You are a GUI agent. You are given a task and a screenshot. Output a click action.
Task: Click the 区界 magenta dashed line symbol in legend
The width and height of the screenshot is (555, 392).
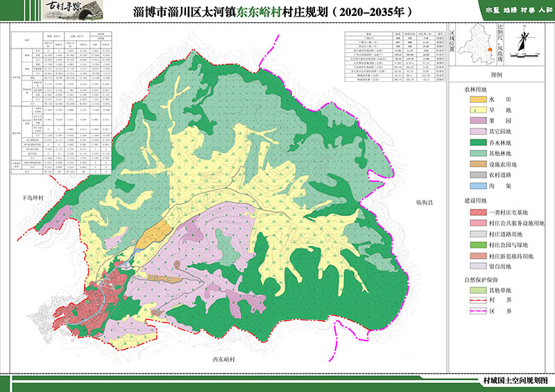[478, 312]
